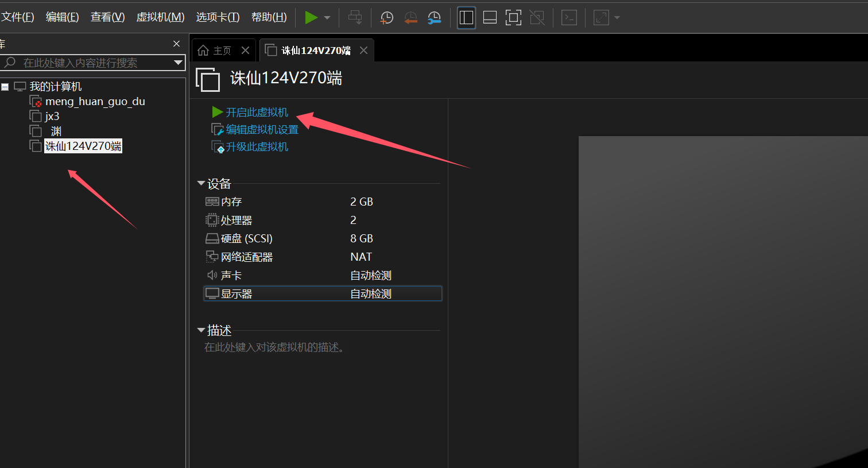Open the console view icon
This screenshot has width=868, height=468.
[569, 18]
